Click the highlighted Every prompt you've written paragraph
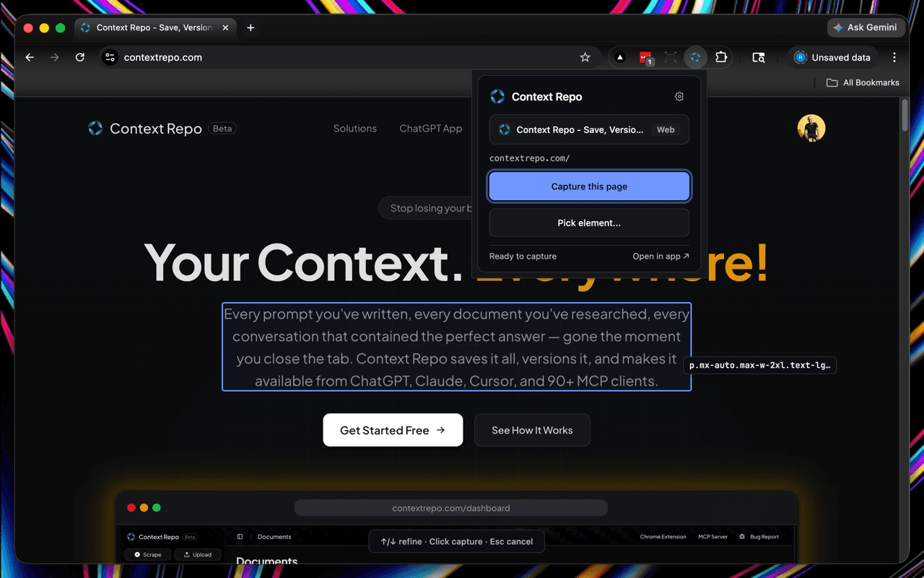 (456, 347)
